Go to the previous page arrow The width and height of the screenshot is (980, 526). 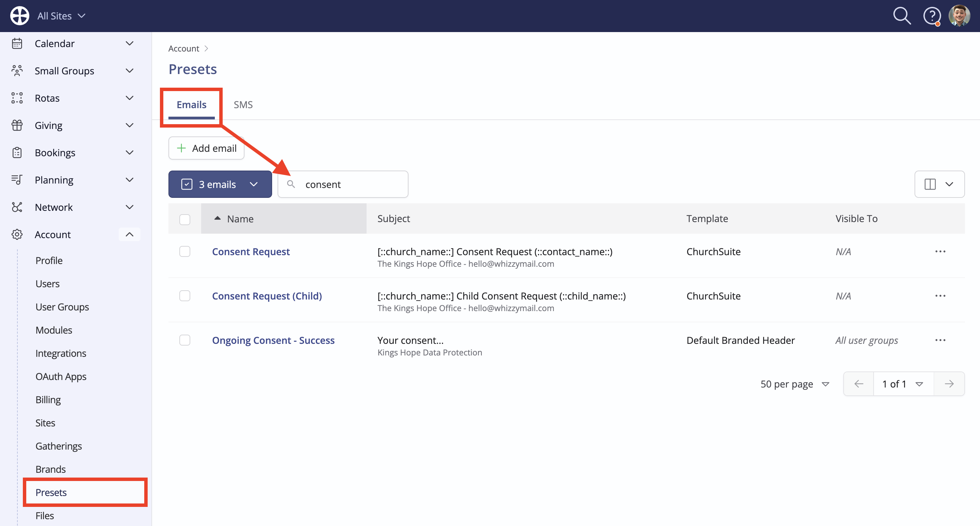tap(859, 384)
